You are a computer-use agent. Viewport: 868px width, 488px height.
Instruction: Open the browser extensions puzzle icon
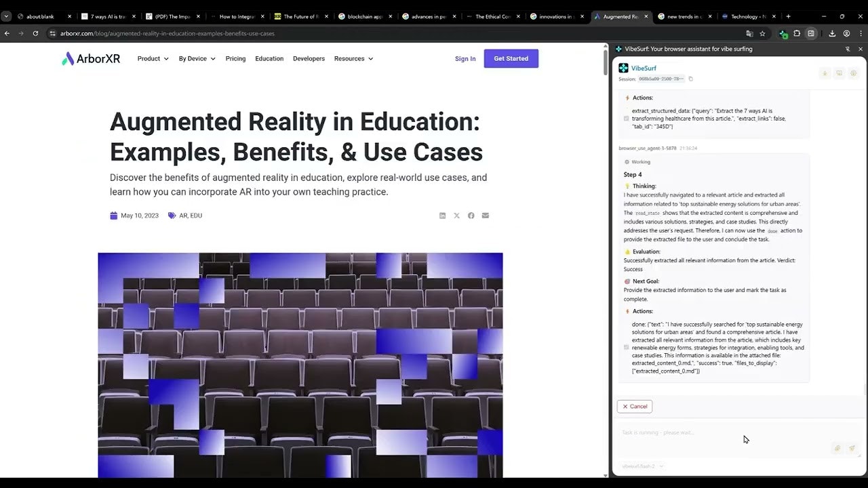coord(797,33)
